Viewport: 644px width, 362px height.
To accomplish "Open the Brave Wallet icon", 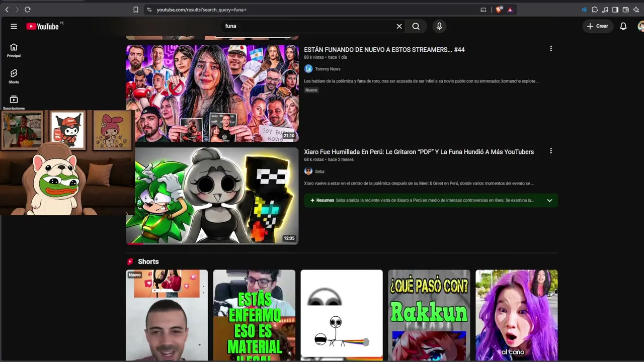I will (626, 10).
